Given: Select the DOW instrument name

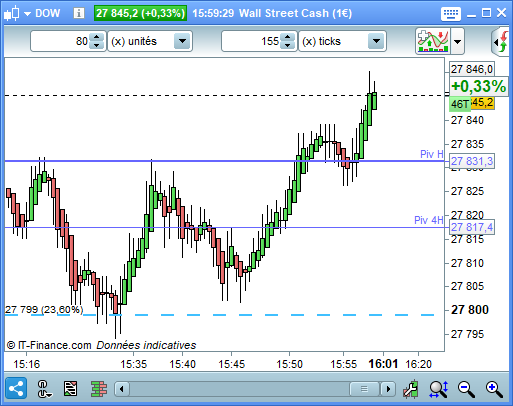Looking at the screenshot, I should (x=48, y=13).
